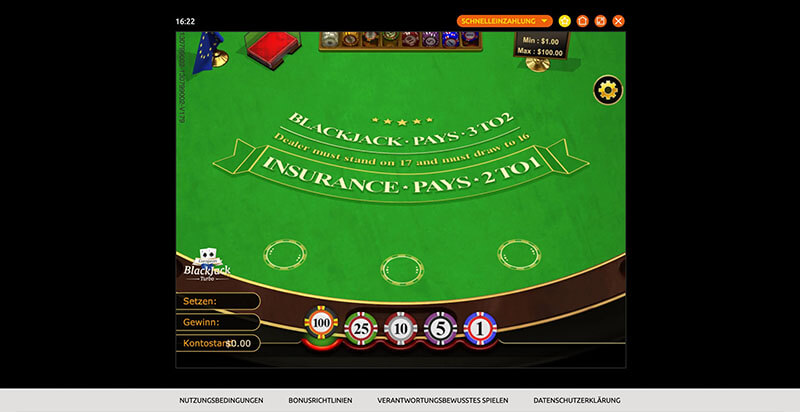This screenshot has height=412, width=800.
Task: Open the game settings gear
Action: 607,90
